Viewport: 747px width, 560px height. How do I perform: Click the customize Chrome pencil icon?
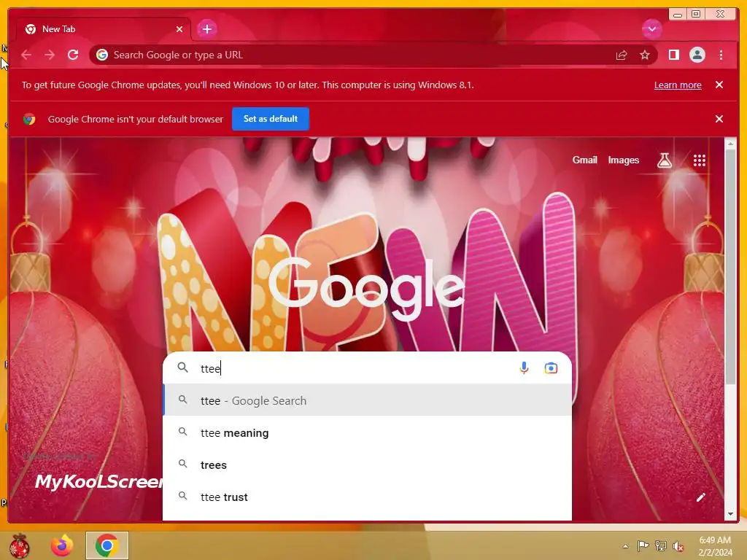click(700, 497)
